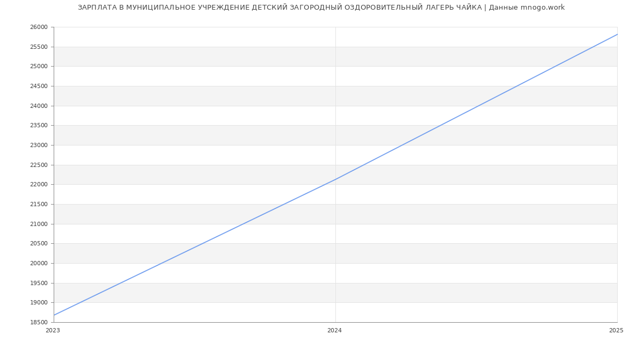Click the 23500 y-axis label

39,126
